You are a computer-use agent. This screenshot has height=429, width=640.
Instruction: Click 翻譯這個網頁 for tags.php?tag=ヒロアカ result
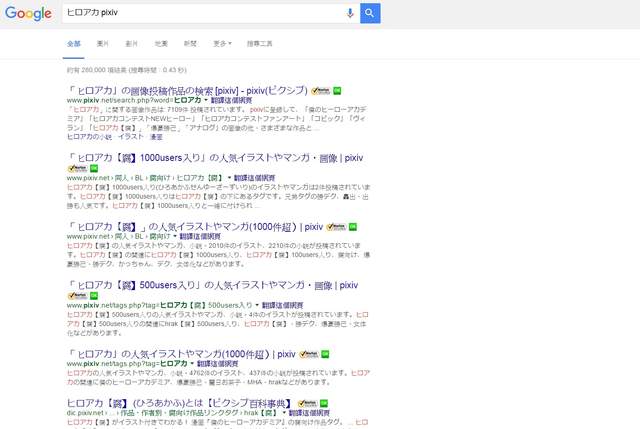(218, 364)
